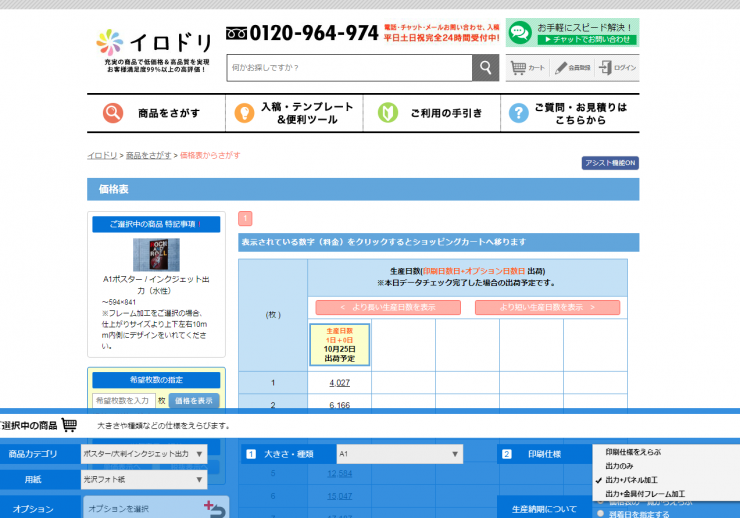740x518 pixels.
Task: Click phone number 0120-964-974
Action: (314, 33)
